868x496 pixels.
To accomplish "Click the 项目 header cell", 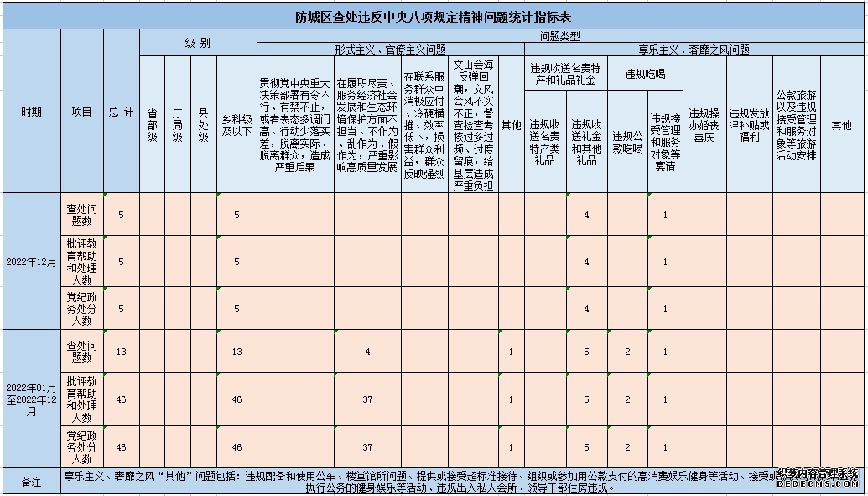I will (82, 112).
